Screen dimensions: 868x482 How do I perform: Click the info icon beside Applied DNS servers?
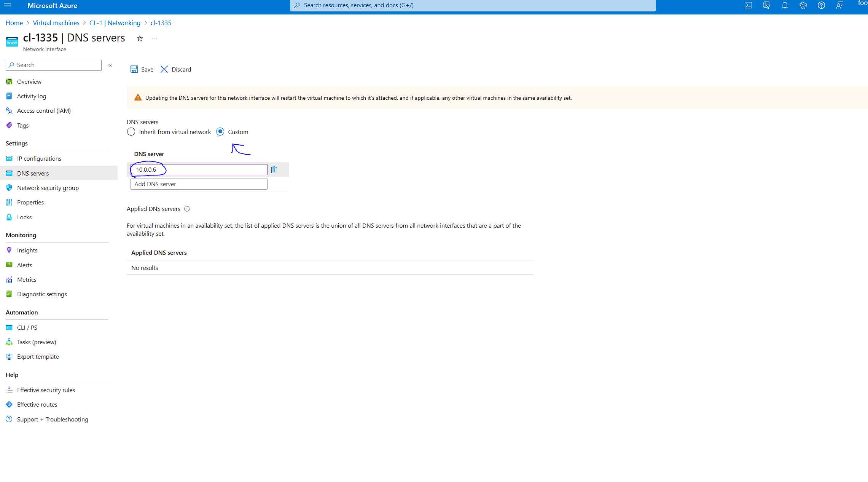pos(187,209)
